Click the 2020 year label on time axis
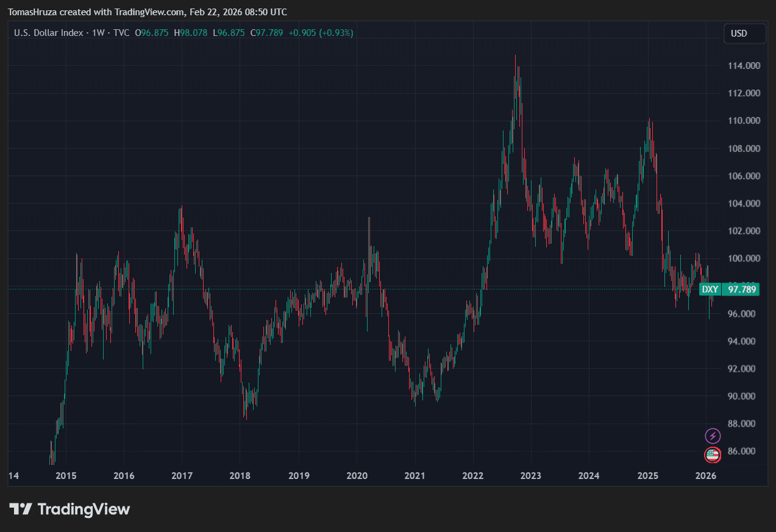Screen dimensions: 776x532 (x=357, y=475)
